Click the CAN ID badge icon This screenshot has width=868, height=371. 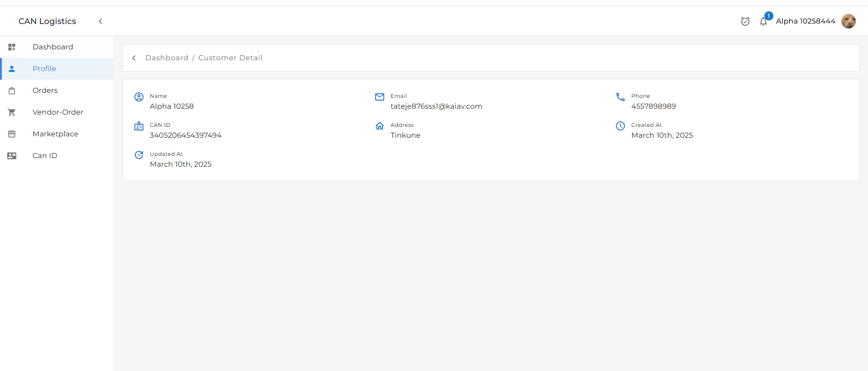[139, 126]
